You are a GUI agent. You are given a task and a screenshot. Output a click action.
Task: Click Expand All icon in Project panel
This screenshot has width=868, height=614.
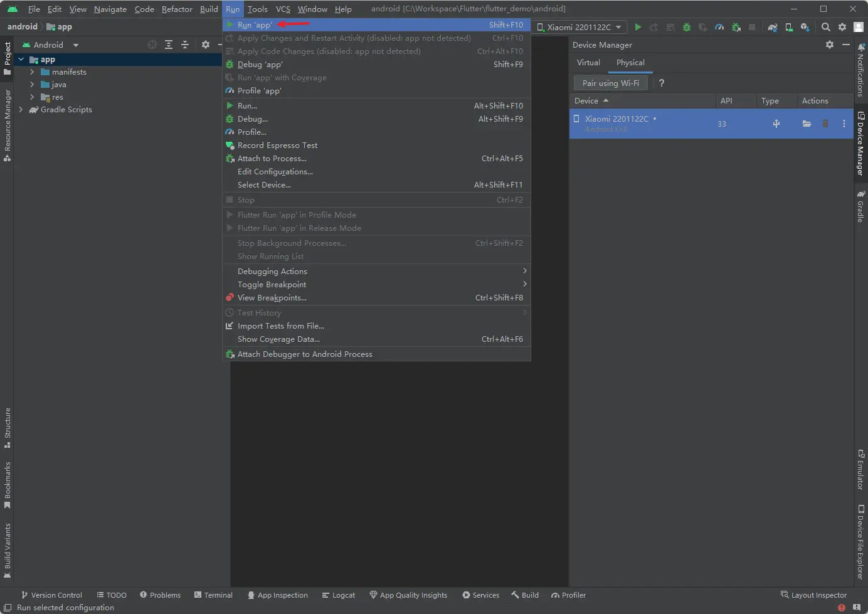[x=169, y=45]
